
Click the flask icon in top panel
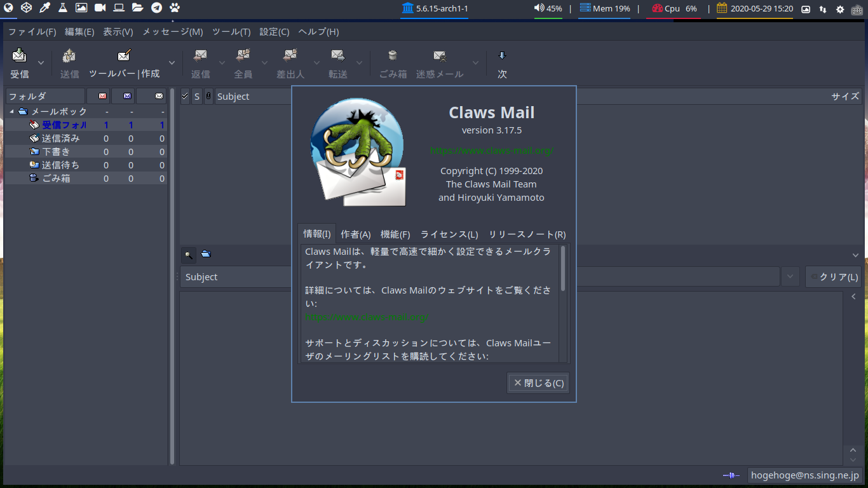click(63, 8)
